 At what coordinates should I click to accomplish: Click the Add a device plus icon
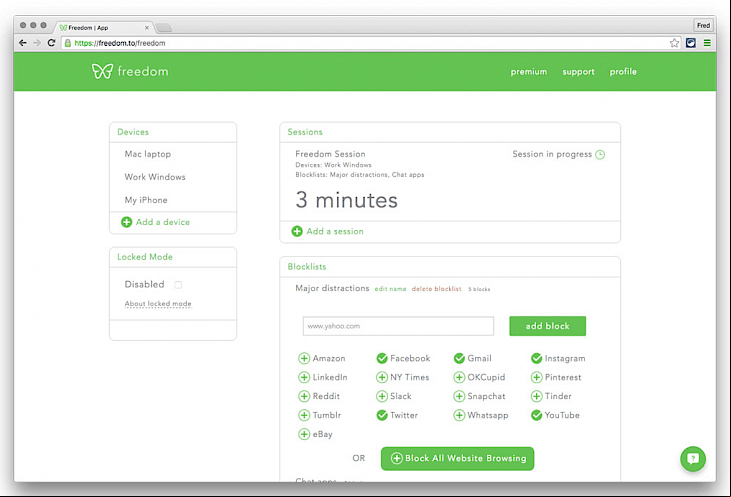pyautogui.click(x=126, y=222)
